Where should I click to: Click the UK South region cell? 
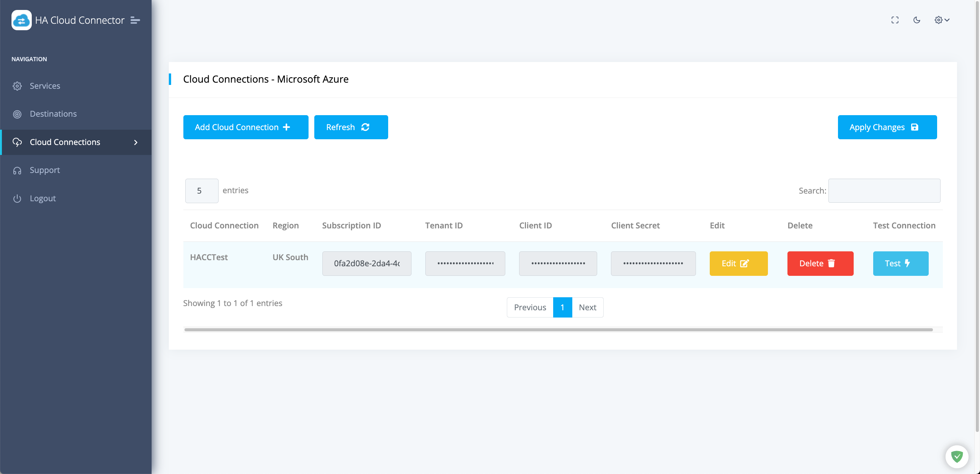(290, 257)
